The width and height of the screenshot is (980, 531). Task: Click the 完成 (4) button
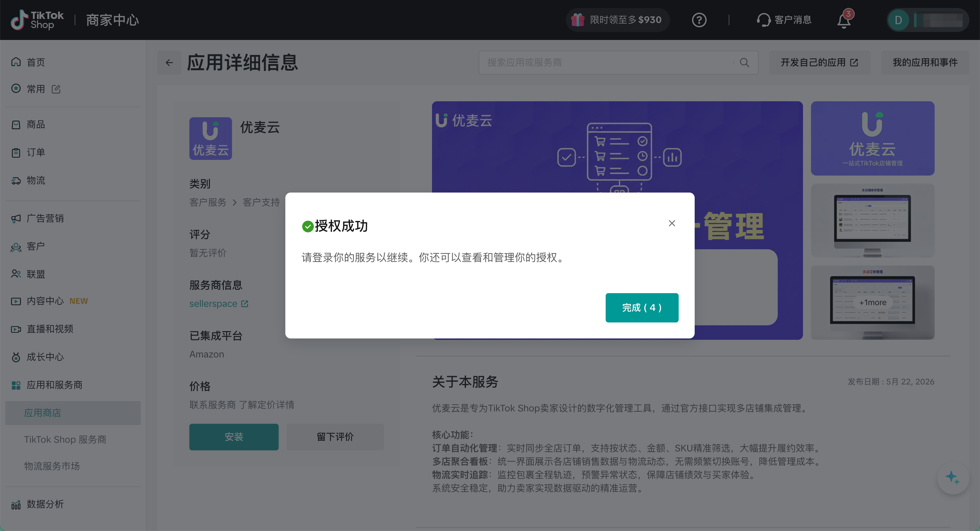642,307
